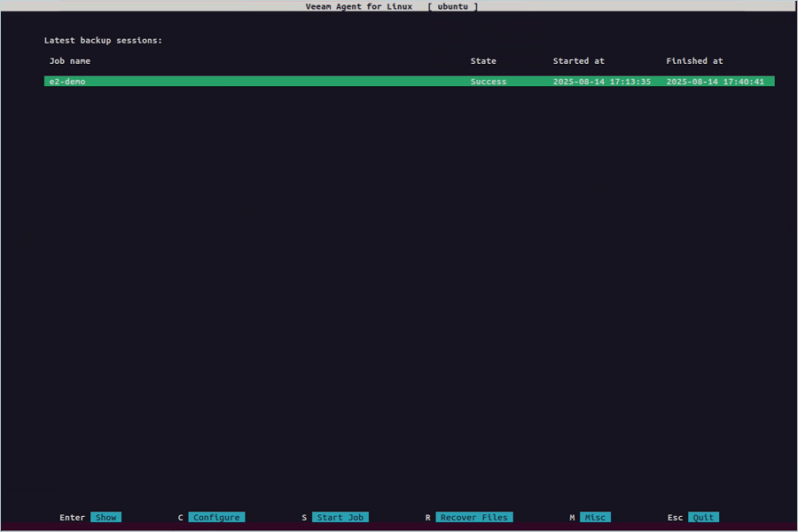Click the ubuntu hostname in the title bar
798x532 pixels.
pos(452,6)
